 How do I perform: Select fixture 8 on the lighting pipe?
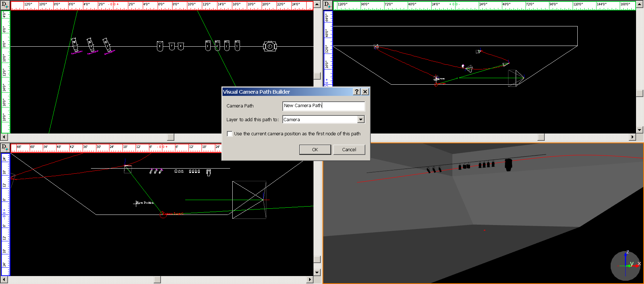point(160,46)
